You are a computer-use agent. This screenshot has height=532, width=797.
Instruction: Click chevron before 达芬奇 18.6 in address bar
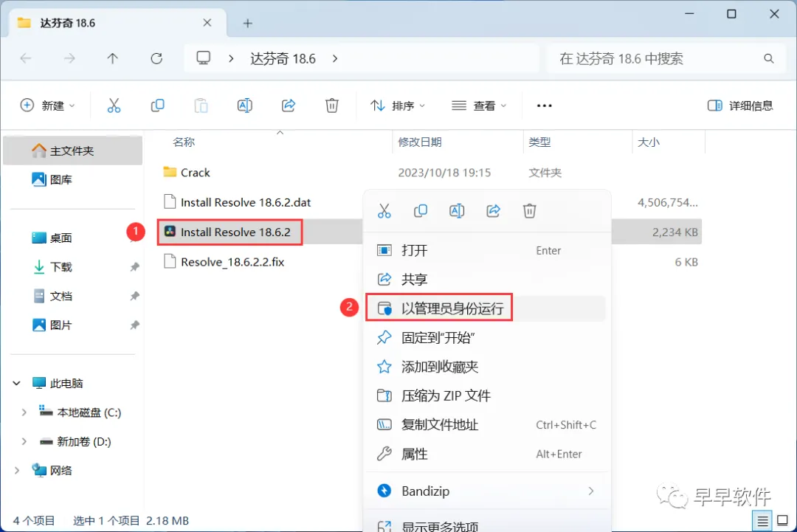click(231, 59)
